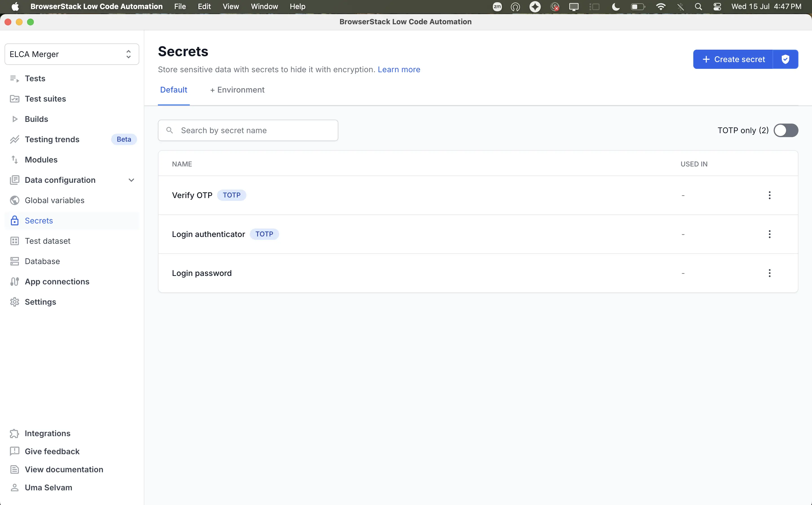Collapse the Data configuration section chevron
The image size is (812, 505).
click(131, 180)
